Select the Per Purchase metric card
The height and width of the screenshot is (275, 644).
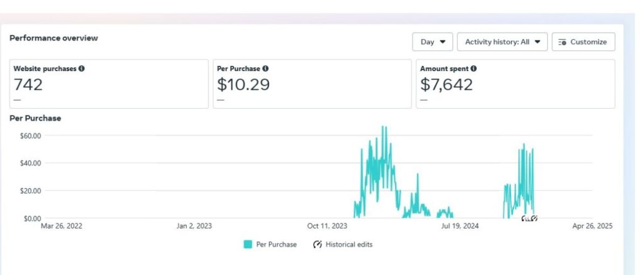coord(312,84)
